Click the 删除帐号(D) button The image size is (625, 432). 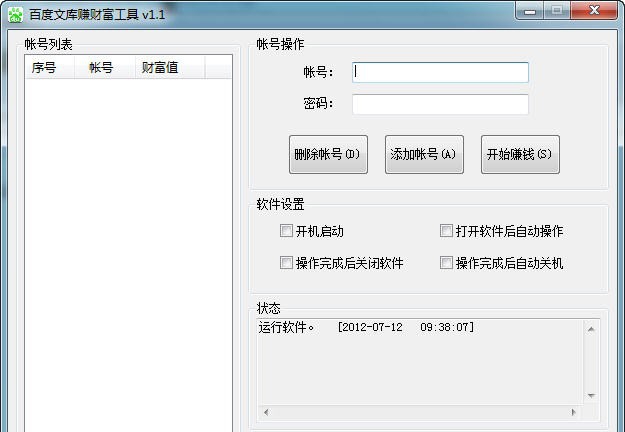[328, 154]
